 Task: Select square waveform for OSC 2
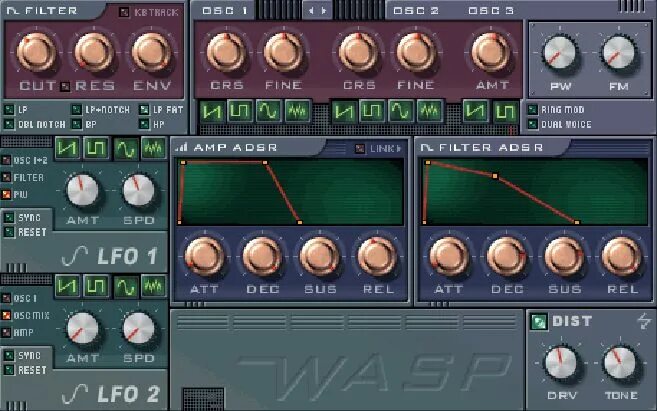coord(372,112)
